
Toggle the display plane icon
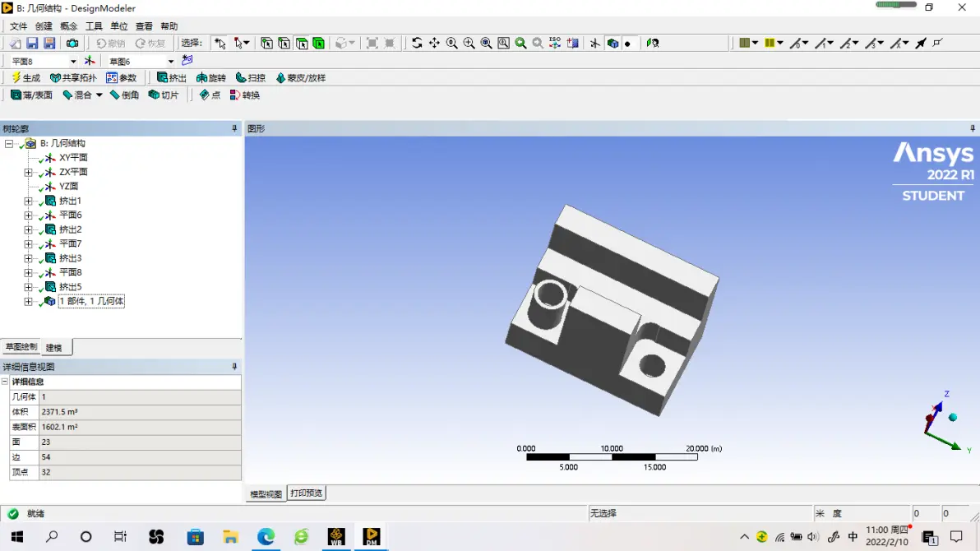595,43
